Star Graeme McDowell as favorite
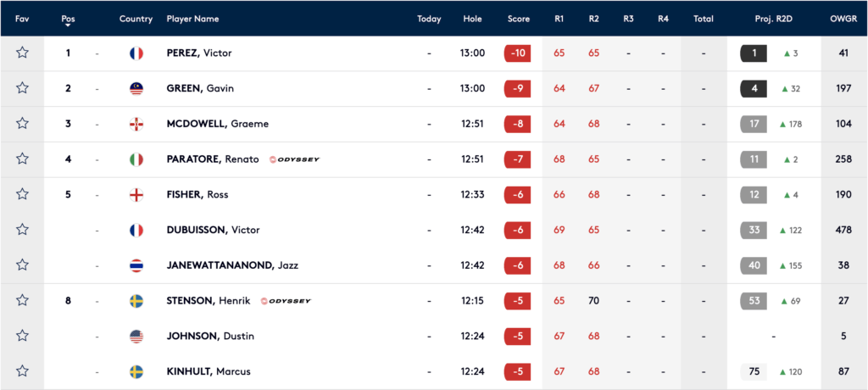Image resolution: width=868 pixels, height=390 pixels. tap(22, 124)
